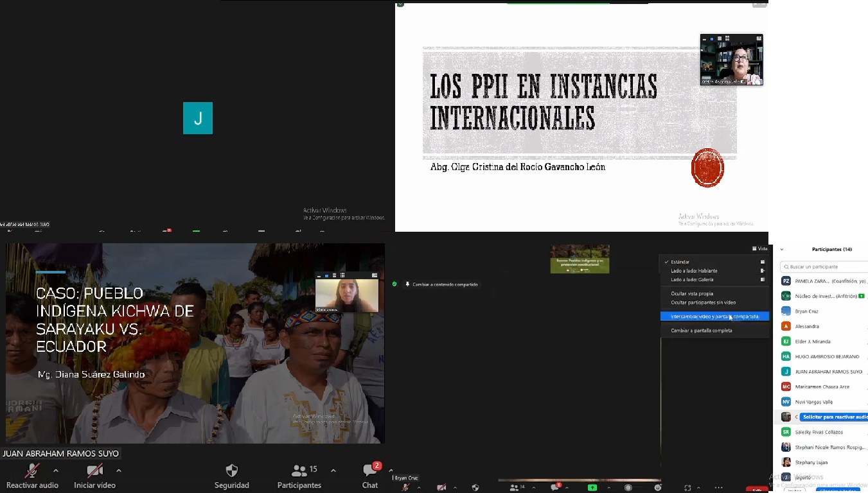Screen dimensions: 868x493
Task: Open Chat with 2 unread messages
Action: click(x=370, y=471)
